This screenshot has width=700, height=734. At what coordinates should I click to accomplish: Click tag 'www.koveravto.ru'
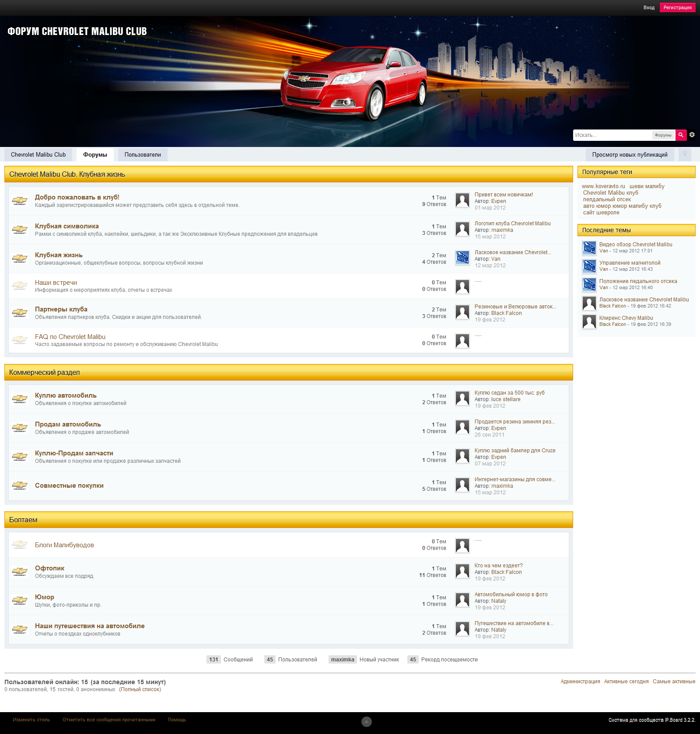click(x=603, y=186)
